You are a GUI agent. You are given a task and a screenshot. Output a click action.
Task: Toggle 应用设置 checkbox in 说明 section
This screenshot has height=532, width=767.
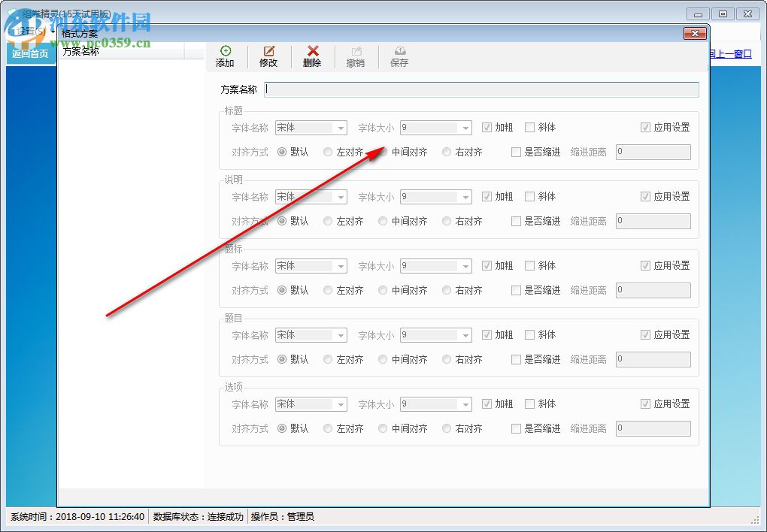645,197
